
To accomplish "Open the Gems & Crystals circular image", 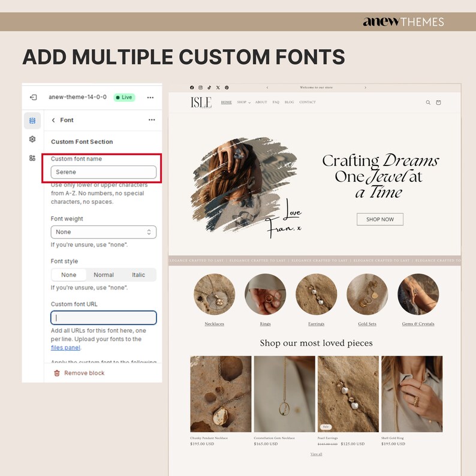I will coord(418,294).
